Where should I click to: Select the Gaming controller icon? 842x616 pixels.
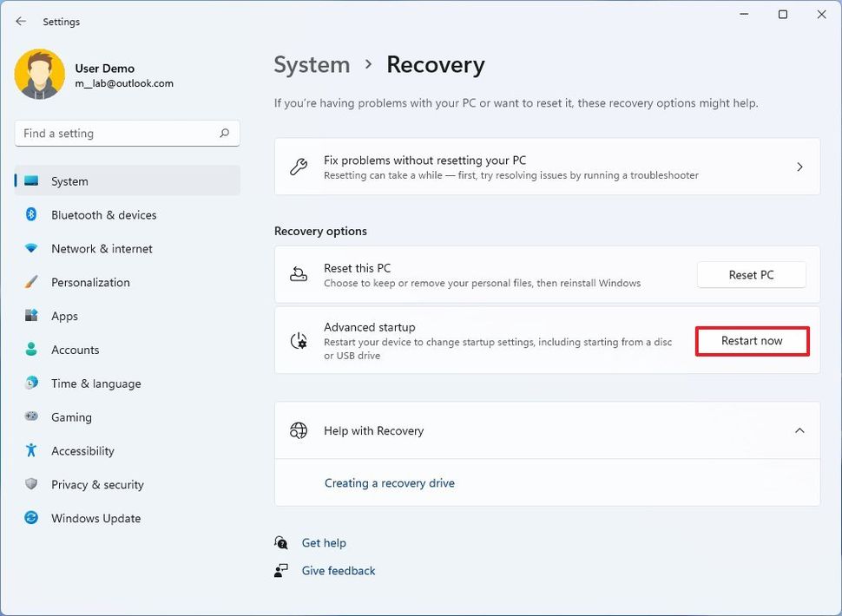tap(31, 417)
